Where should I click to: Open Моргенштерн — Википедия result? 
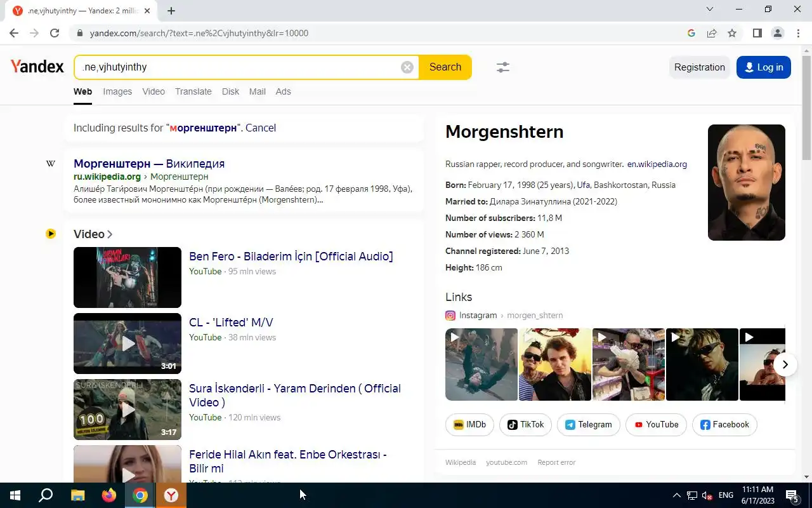pos(149,164)
